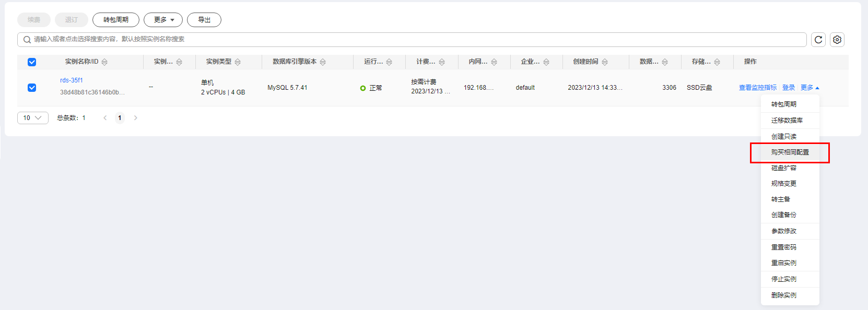
Task: Open the page size 10 dropdown
Action: click(32, 118)
